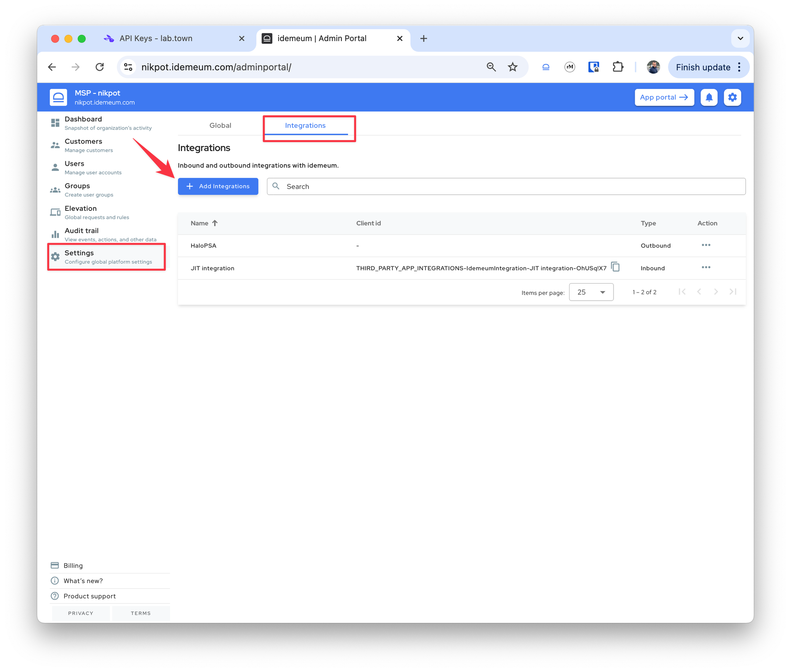Go to the previous page of results
Image resolution: width=791 pixels, height=672 pixels.
pyautogui.click(x=699, y=292)
